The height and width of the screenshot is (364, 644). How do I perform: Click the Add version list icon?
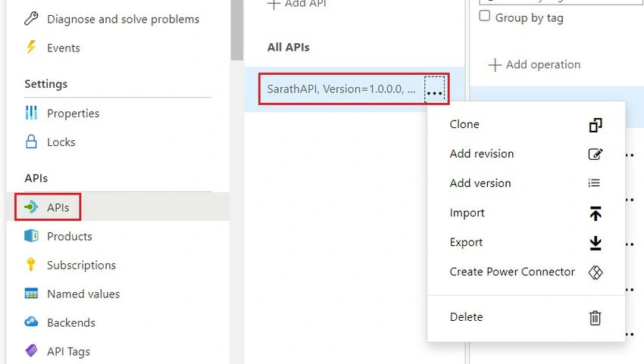(x=594, y=182)
